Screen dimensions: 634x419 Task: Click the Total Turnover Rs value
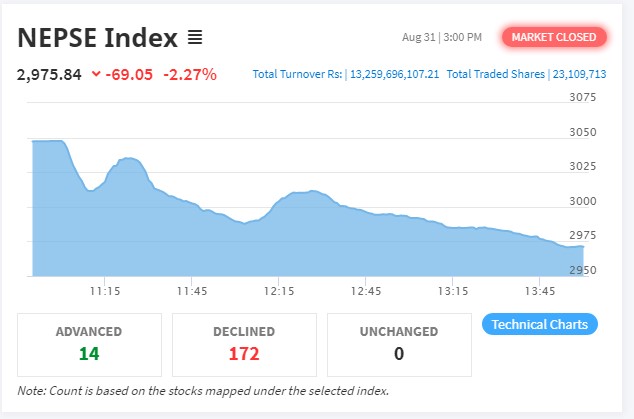393,74
